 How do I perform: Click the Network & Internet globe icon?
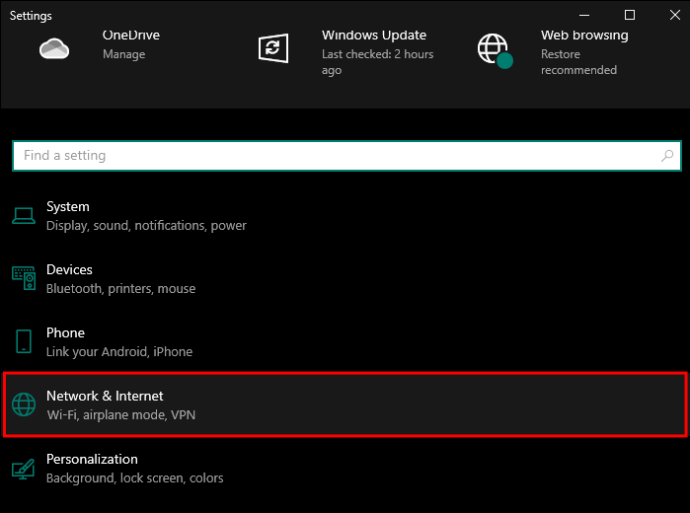[23, 404]
